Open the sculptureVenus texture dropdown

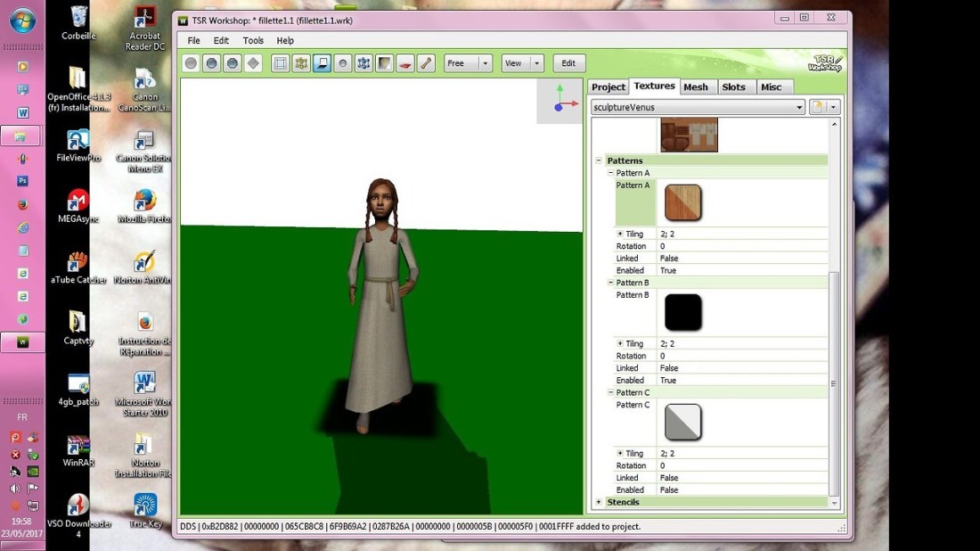799,107
